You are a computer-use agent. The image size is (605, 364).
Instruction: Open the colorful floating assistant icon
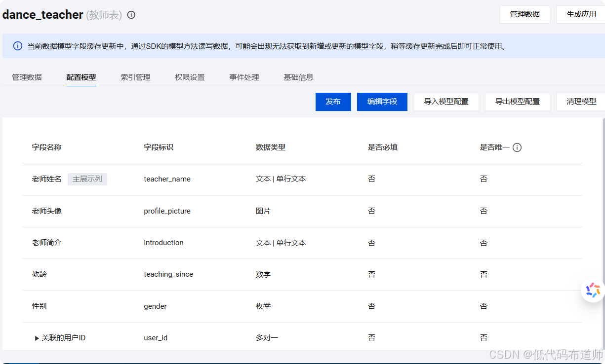coord(593,290)
